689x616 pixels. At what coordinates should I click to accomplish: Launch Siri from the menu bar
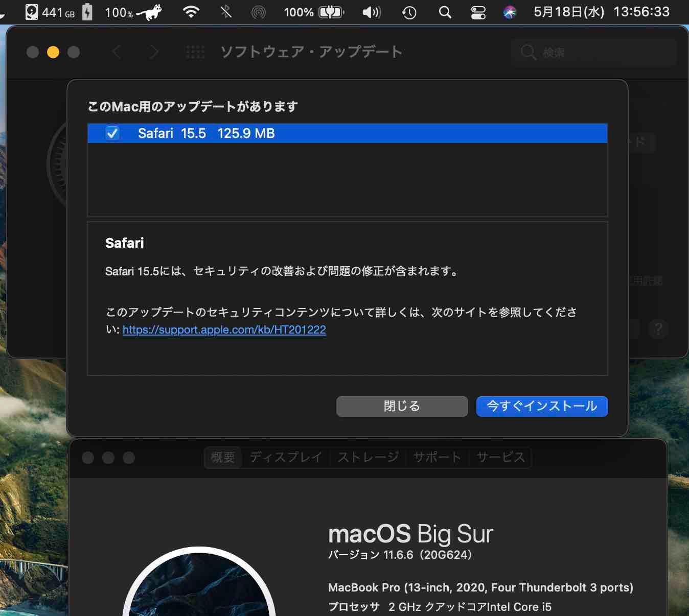click(510, 12)
